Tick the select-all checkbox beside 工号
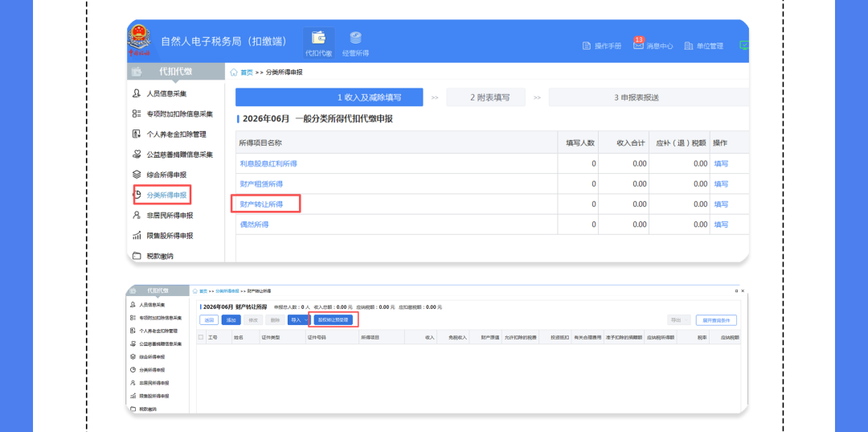Screen dimensions: 868x432 click(x=201, y=336)
